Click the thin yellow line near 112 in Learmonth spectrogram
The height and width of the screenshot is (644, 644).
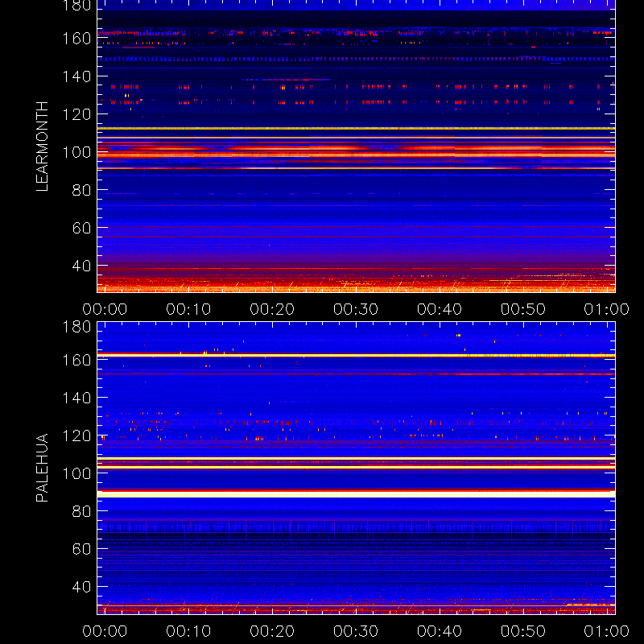(x=356, y=129)
